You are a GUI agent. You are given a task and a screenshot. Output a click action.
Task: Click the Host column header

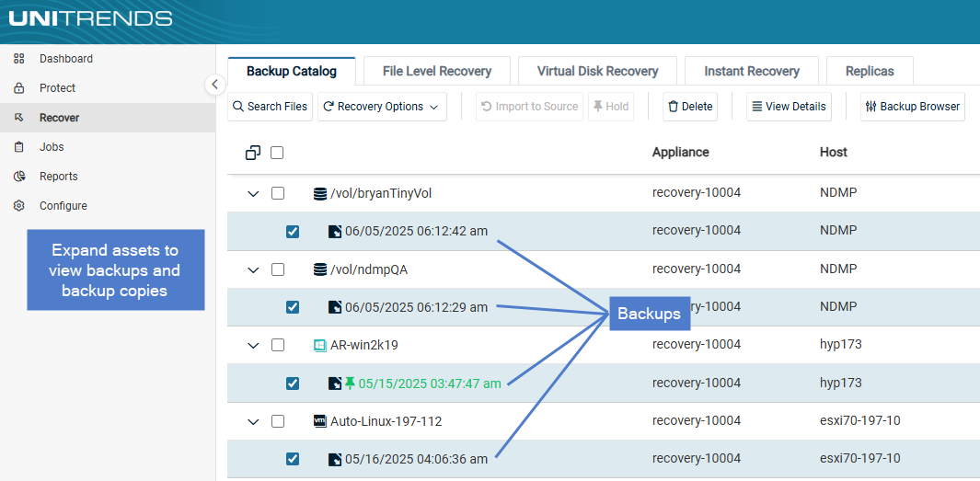coord(833,153)
